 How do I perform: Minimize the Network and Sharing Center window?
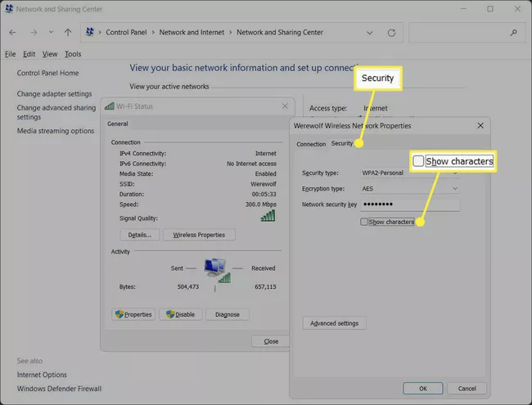463,9
